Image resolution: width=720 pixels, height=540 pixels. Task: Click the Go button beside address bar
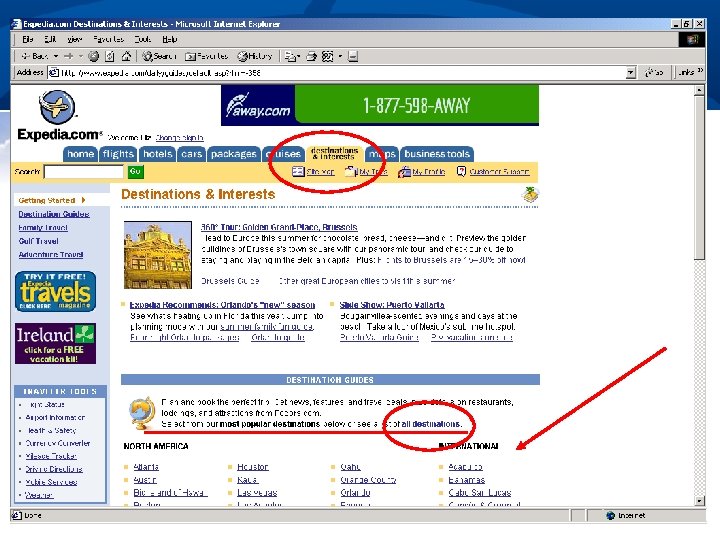click(654, 72)
